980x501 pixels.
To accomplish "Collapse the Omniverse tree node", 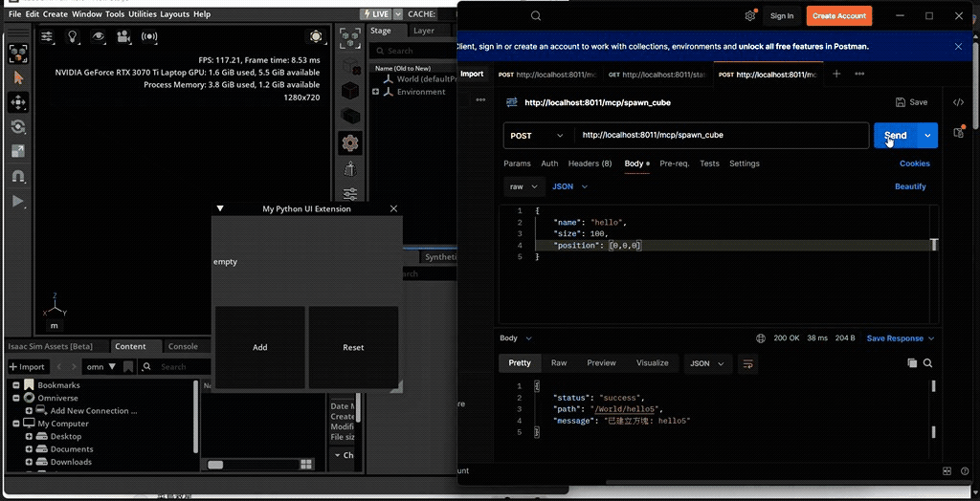I will point(16,398).
